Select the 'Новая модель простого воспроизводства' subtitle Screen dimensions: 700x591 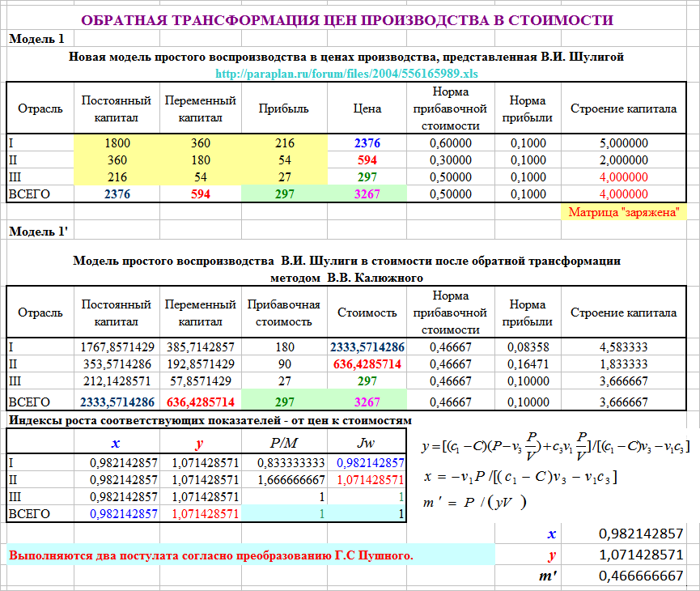[x=346, y=57]
